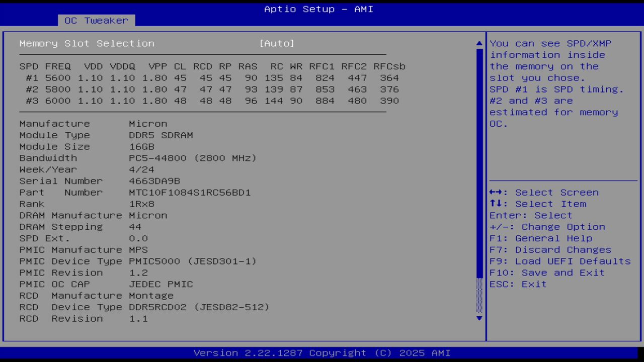Click SPD Ext. value 0.0
The height and width of the screenshot is (362, 644).
[138, 239]
